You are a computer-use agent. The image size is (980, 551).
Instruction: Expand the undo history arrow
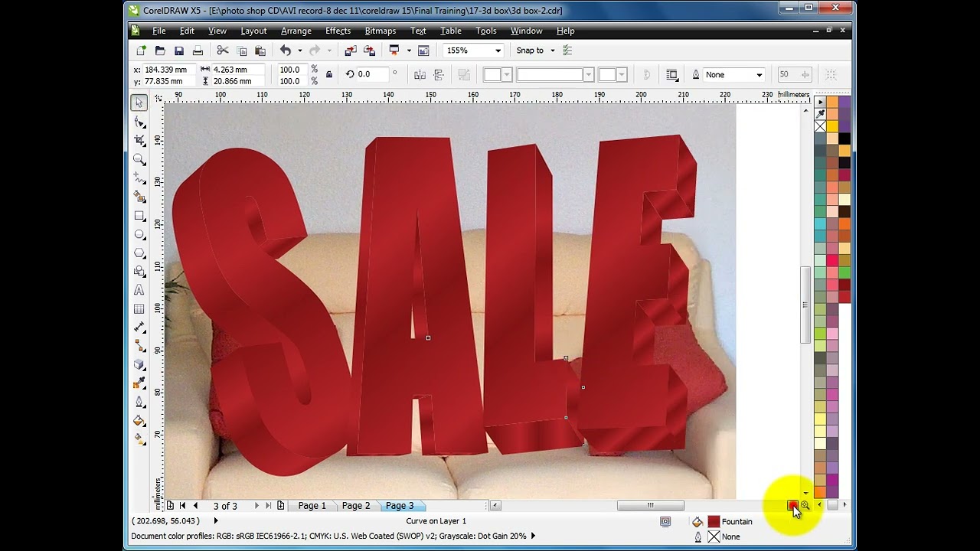click(299, 51)
